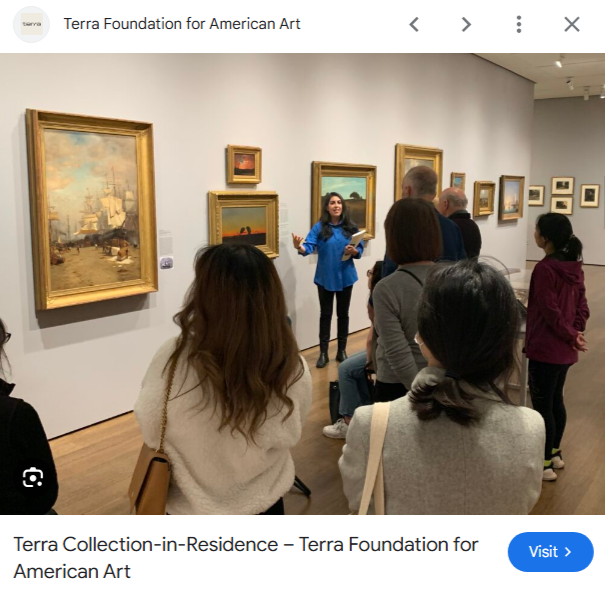Search this image with Google Lens
This screenshot has width=605, height=592.
pyautogui.click(x=33, y=477)
